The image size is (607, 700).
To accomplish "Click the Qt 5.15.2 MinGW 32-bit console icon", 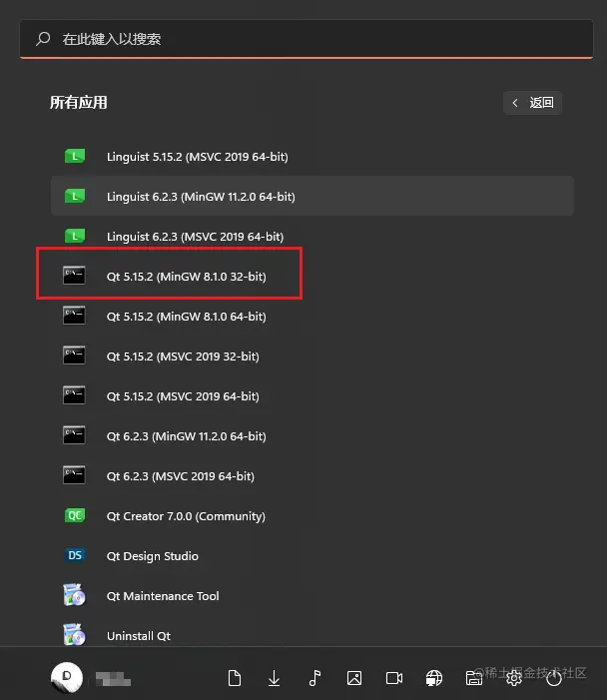I will (x=74, y=276).
